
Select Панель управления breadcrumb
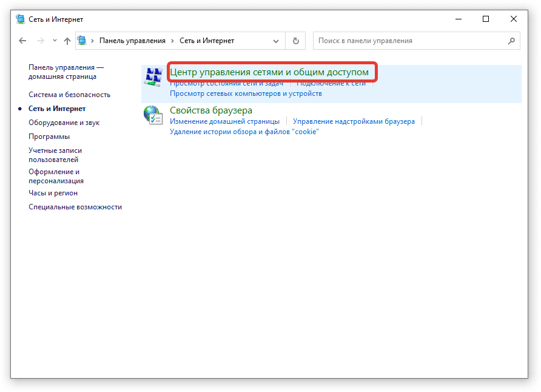tap(132, 41)
